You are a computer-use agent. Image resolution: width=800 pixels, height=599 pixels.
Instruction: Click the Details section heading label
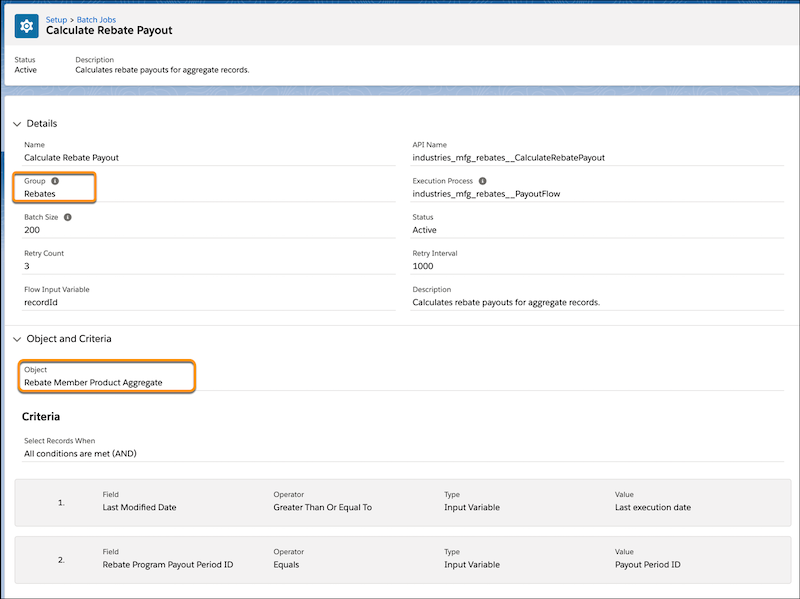coord(42,123)
